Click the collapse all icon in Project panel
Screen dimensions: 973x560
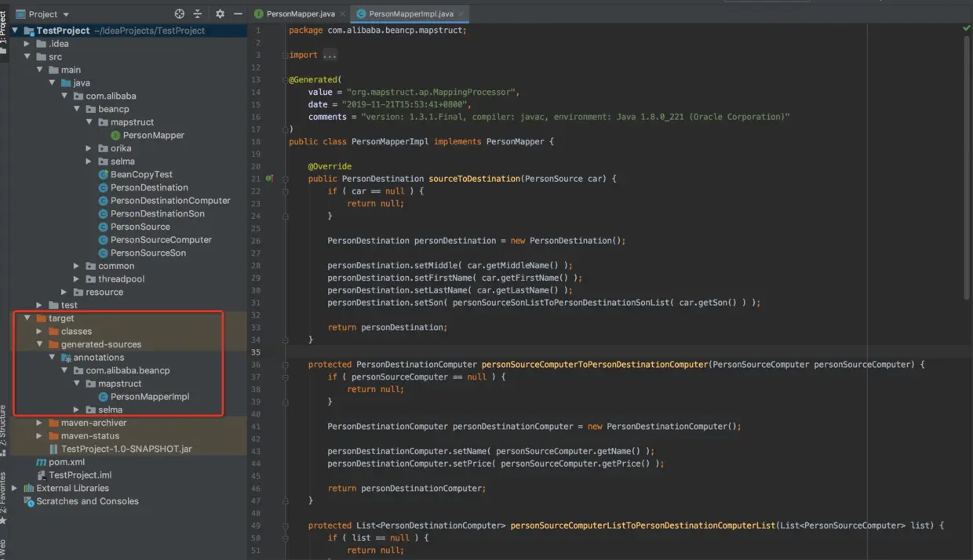pyautogui.click(x=198, y=14)
